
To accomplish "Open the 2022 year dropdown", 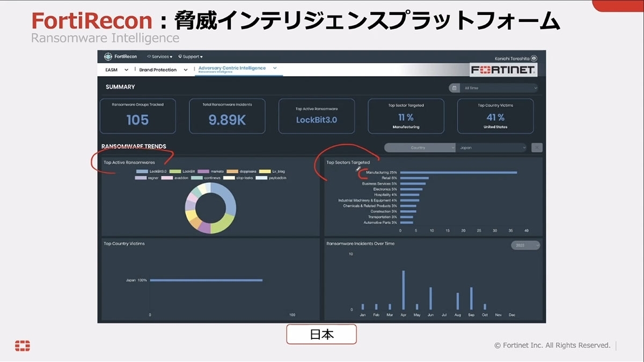I will 525,245.
